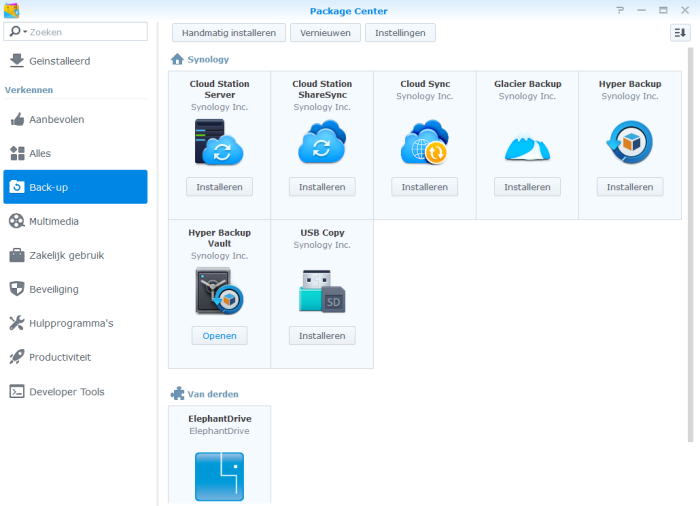Install Glacier Backup package
Viewport: 700px width, 506px height.
pyautogui.click(x=527, y=187)
